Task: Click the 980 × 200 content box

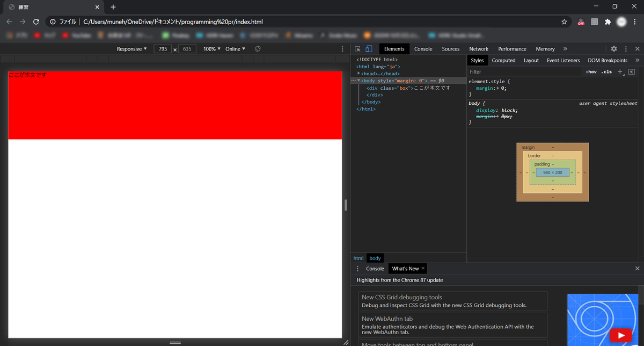Action: 552,172
